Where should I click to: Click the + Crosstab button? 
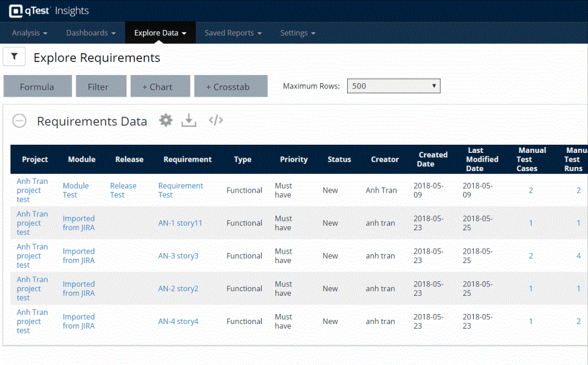point(230,86)
